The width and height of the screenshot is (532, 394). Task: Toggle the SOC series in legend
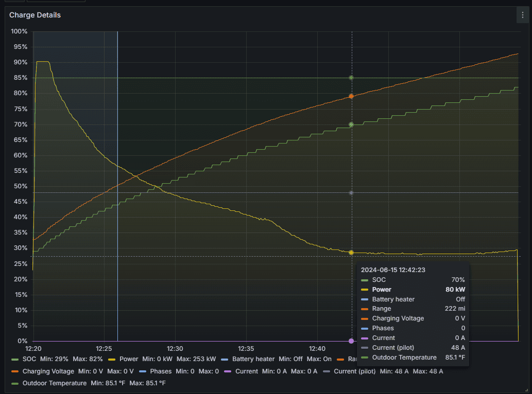29,359
